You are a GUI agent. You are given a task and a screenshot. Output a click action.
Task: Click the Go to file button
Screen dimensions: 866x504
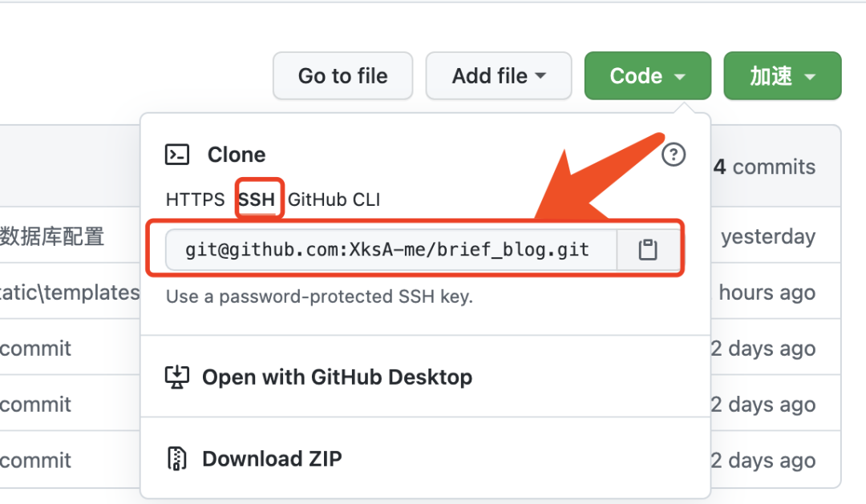click(342, 75)
